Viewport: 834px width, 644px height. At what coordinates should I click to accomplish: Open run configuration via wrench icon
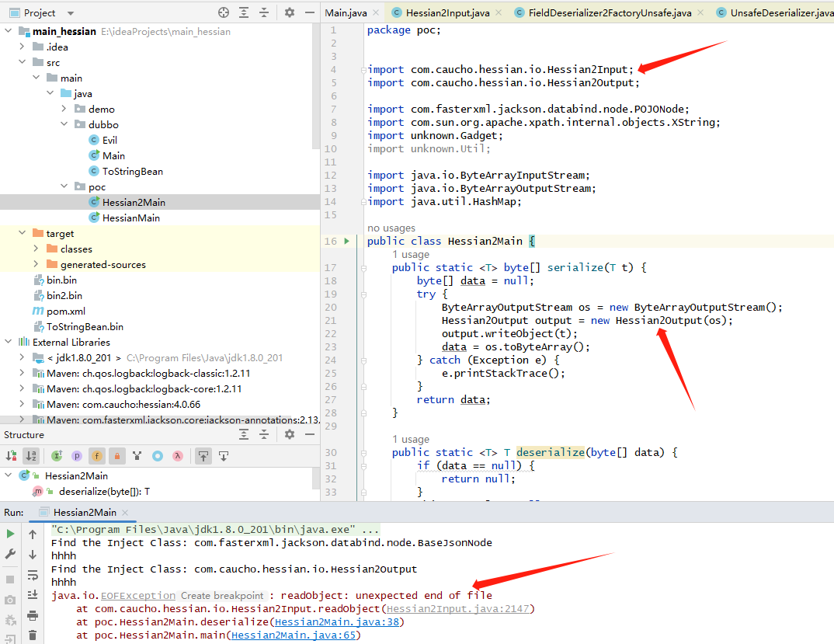(x=10, y=554)
